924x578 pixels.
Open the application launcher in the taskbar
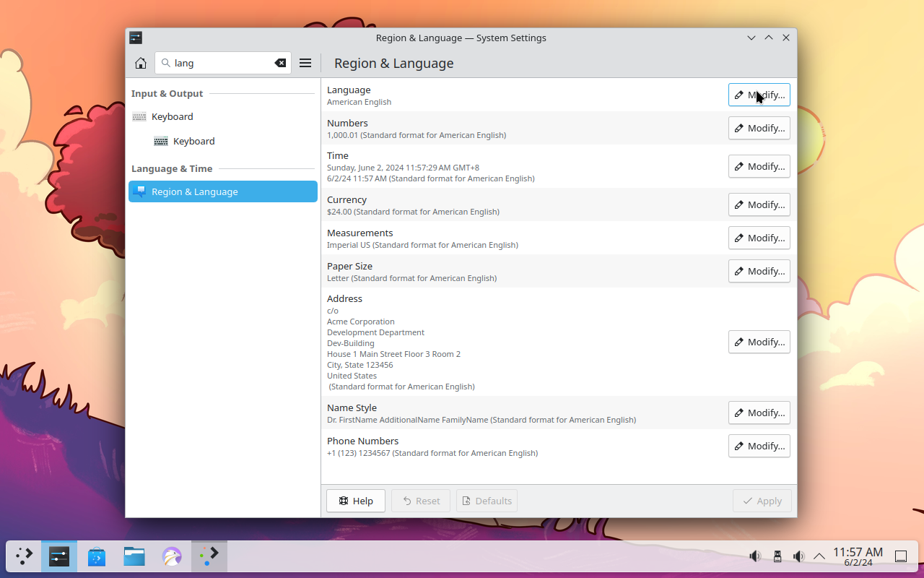24,556
